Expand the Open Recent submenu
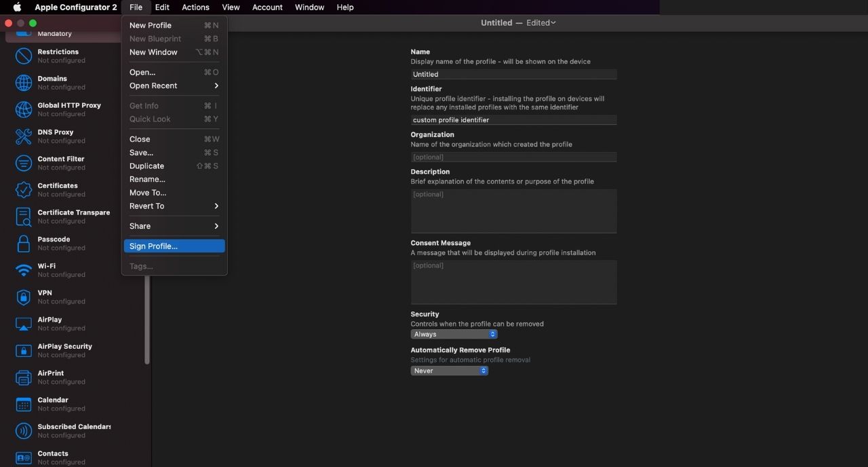 click(174, 86)
